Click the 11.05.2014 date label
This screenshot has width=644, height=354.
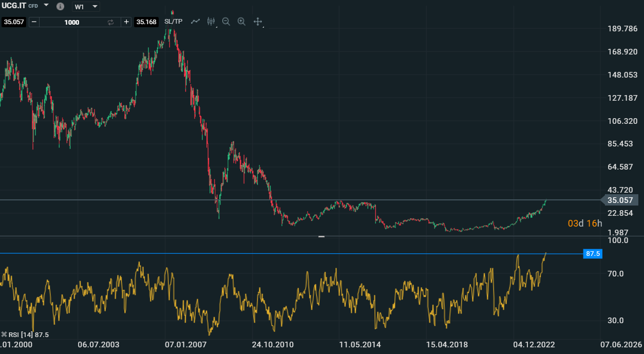360,345
